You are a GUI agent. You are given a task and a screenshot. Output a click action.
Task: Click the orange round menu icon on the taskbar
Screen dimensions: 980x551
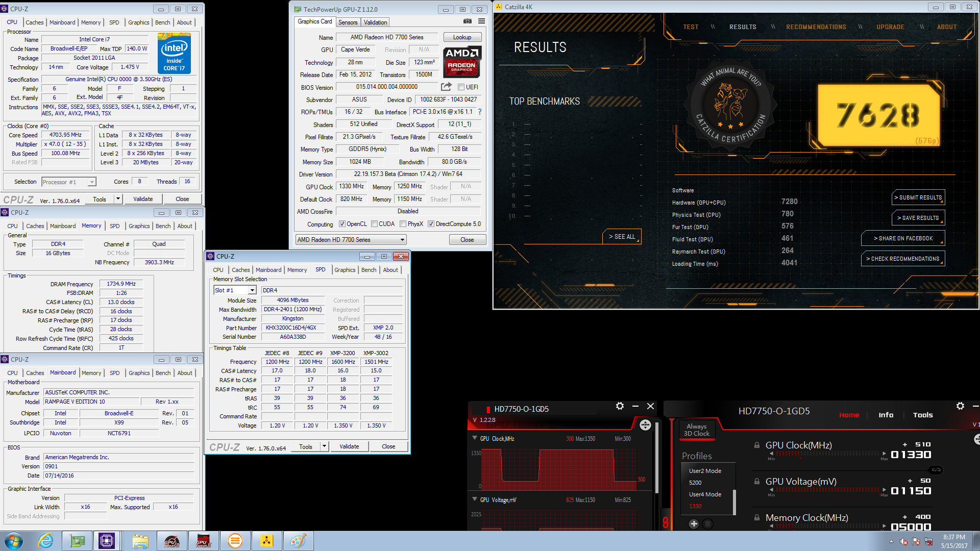pos(235,541)
